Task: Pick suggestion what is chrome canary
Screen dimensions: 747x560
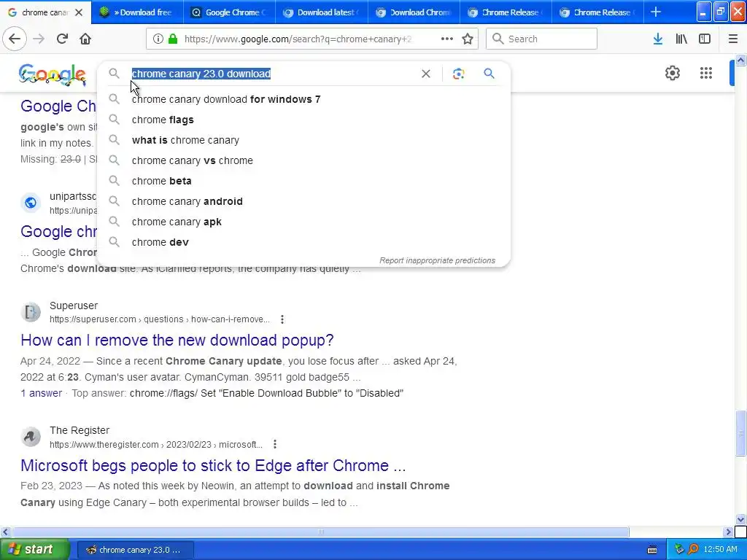Action: (x=303, y=140)
